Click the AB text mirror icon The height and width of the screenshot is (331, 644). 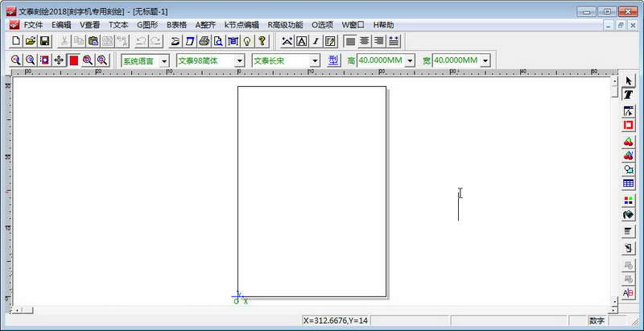(629, 293)
